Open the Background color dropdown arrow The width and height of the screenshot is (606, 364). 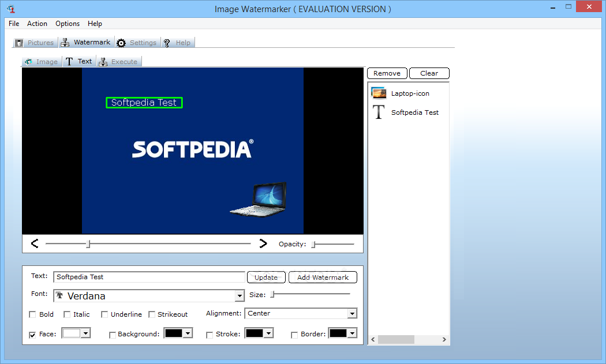(x=188, y=333)
